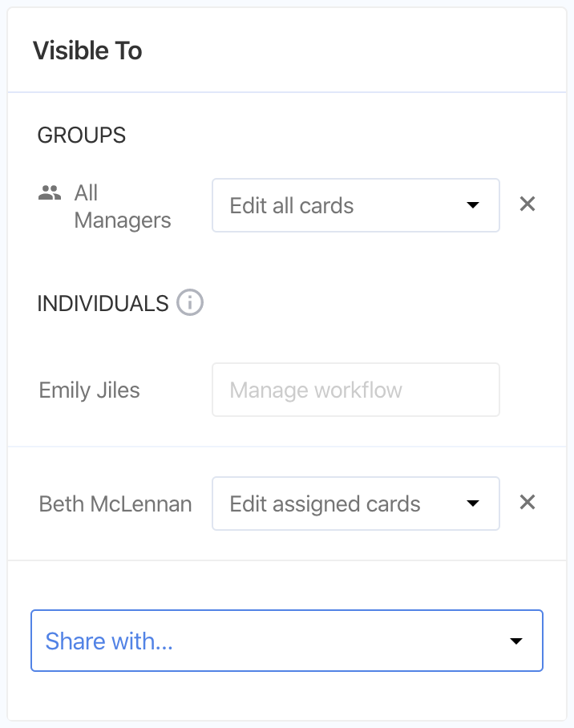Click the Beth McLennan name
The image size is (574, 728).
[115, 504]
